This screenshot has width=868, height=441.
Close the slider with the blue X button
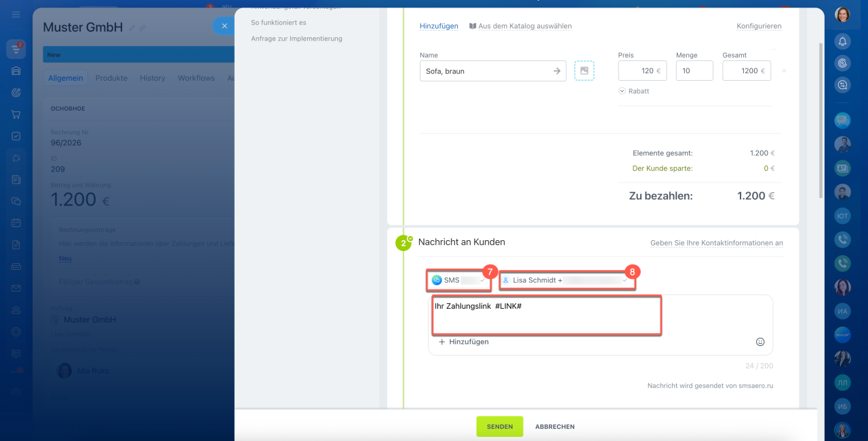click(224, 26)
